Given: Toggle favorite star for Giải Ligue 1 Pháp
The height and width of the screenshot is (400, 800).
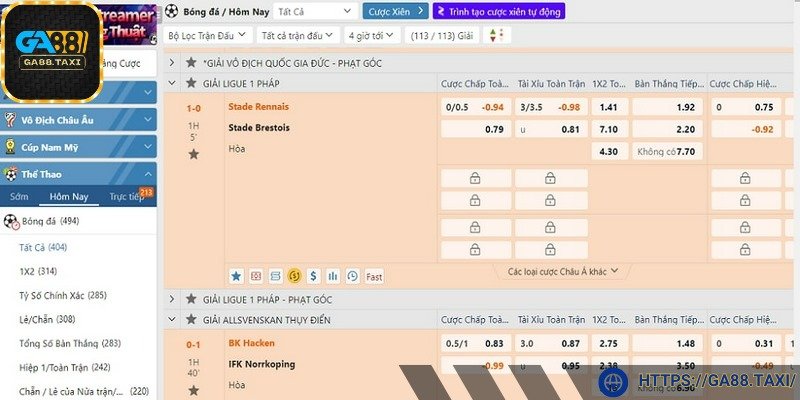Looking at the screenshot, I should click(x=193, y=83).
